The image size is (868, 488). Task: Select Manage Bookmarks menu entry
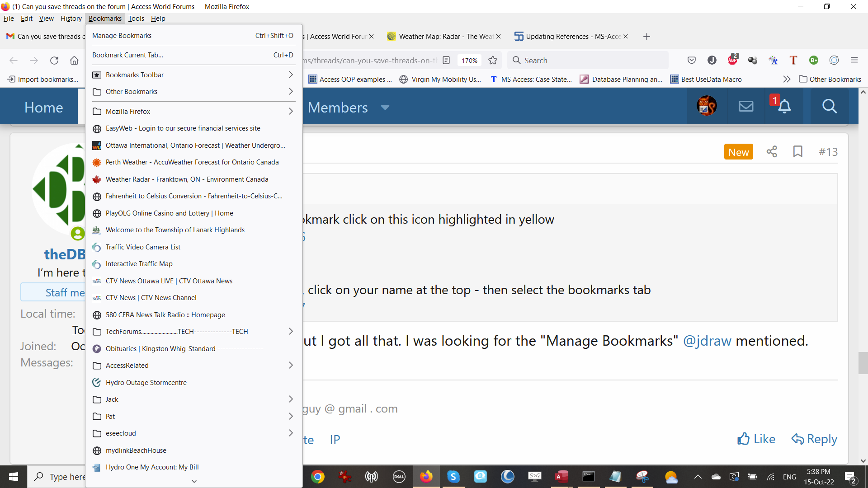pos(122,36)
